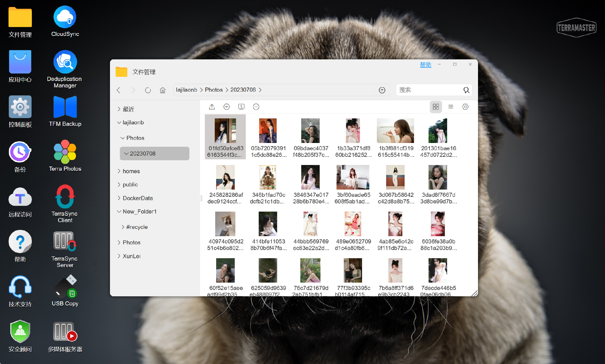Click Photos in the breadcrumb path
The image size is (605, 364).
214,90
